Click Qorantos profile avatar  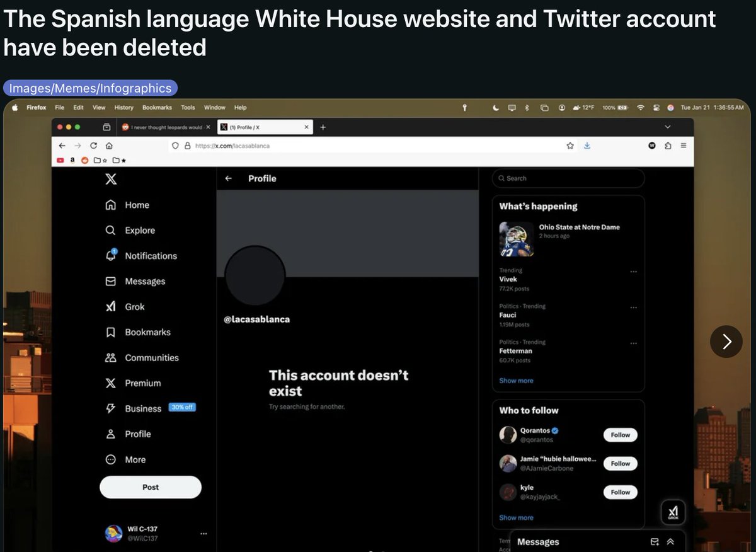[508, 435]
